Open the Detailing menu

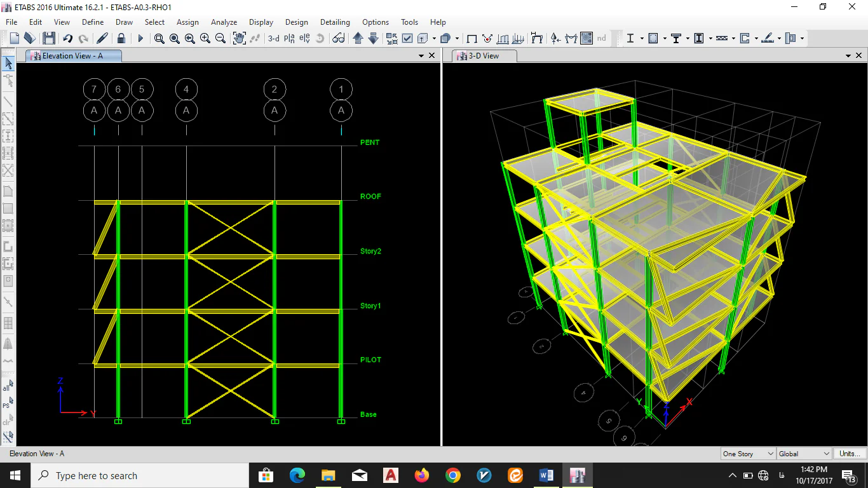click(x=334, y=22)
